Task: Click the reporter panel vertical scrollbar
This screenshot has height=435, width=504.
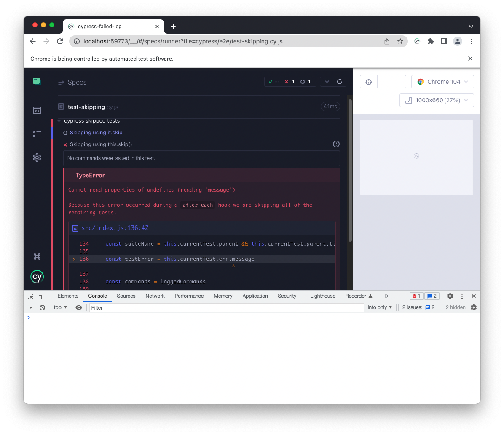Action: 350,170
